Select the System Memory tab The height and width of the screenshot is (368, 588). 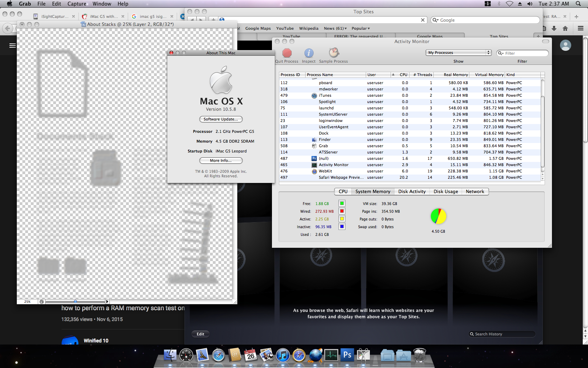(x=373, y=192)
